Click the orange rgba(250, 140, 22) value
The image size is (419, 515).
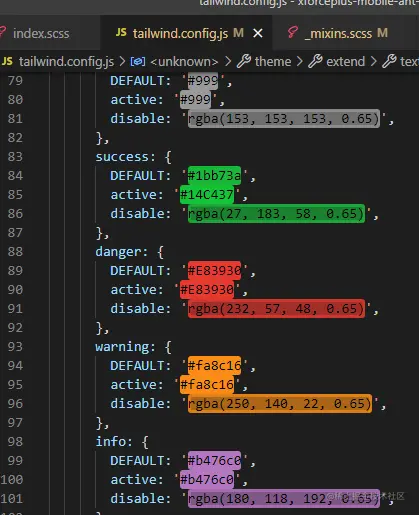280,404
